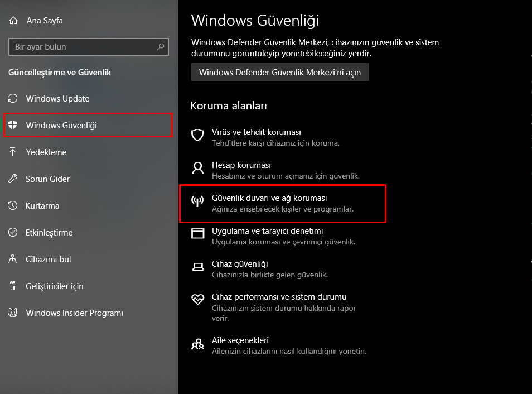Click the Windows Güvenliği shield icon
Viewport: 532px width, 394px height.
pyautogui.click(x=13, y=126)
